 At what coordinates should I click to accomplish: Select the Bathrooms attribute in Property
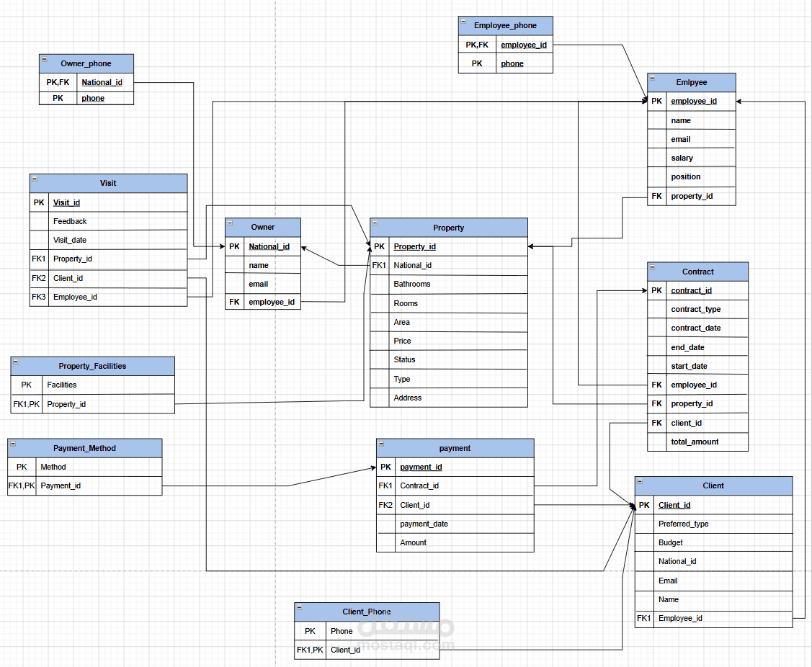point(449,285)
